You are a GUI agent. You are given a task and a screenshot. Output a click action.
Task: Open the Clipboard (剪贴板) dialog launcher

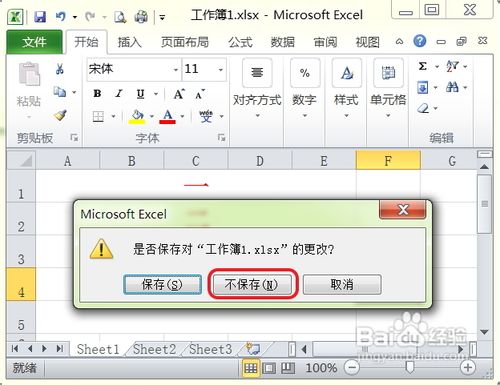point(74,137)
